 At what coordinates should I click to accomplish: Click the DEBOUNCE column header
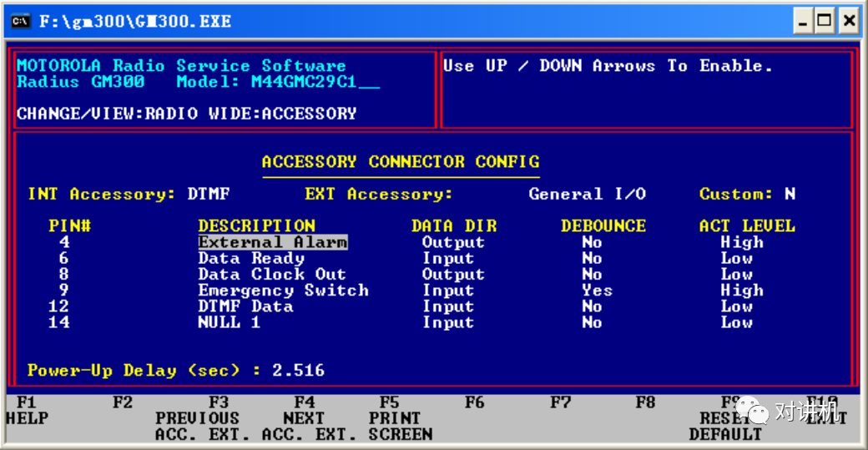coord(603,226)
